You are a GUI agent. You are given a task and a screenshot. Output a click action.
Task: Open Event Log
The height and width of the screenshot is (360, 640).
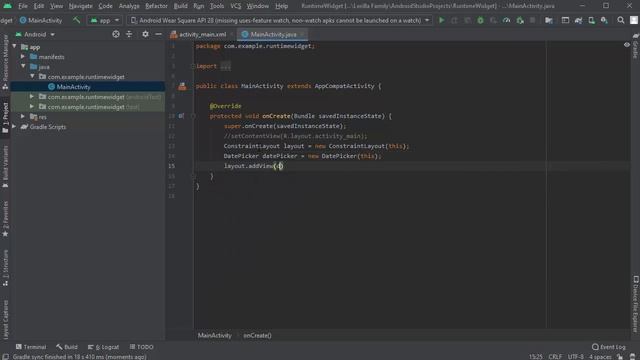[609, 347]
